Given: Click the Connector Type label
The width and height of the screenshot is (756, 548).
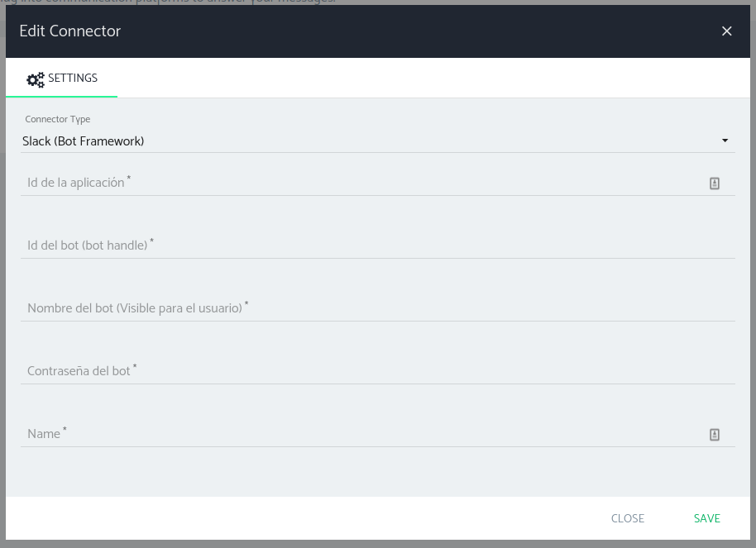Looking at the screenshot, I should click(x=57, y=119).
